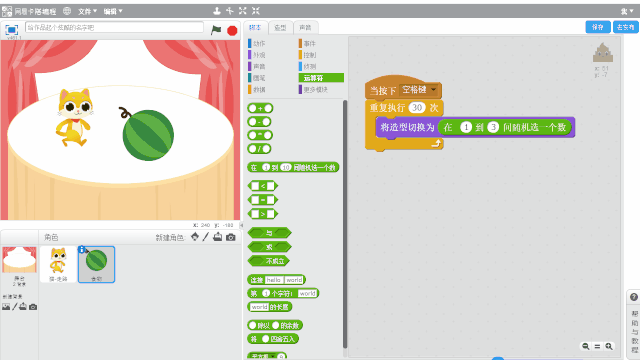
Task: Click the block palette vertical scrollbar
Action: pyautogui.click(x=345, y=224)
